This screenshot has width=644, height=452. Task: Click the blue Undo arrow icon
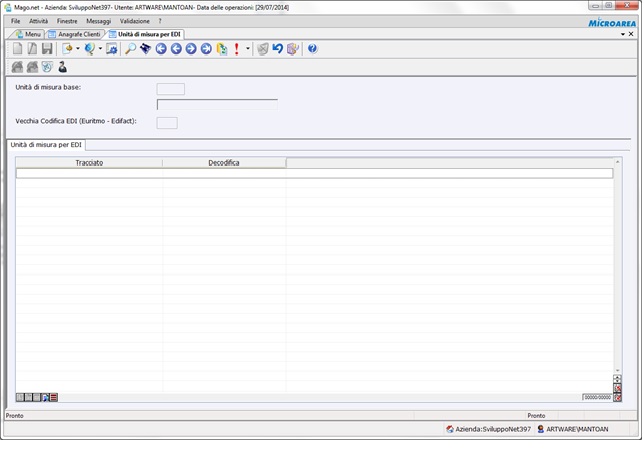(277, 48)
